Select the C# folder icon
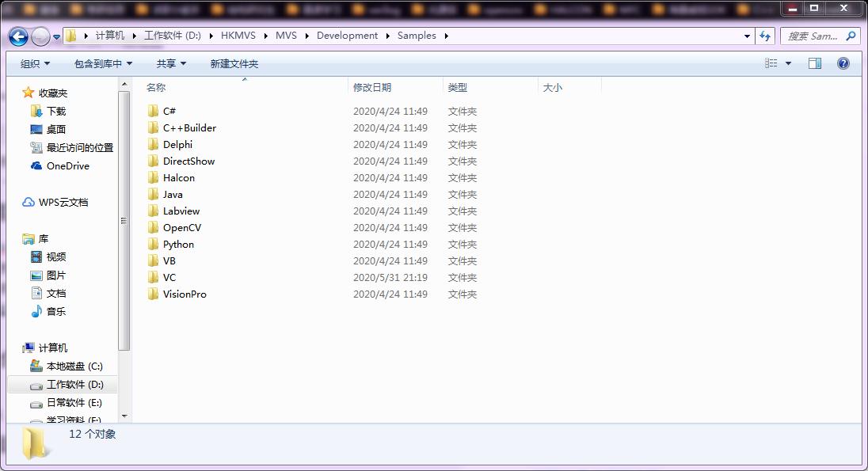This screenshot has height=471, width=868. 154,112
